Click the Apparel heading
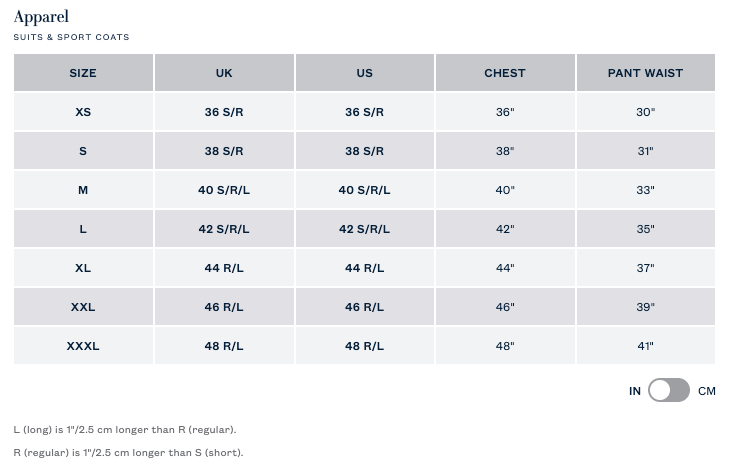Viewport: 732px width, 469px height. click(x=41, y=17)
